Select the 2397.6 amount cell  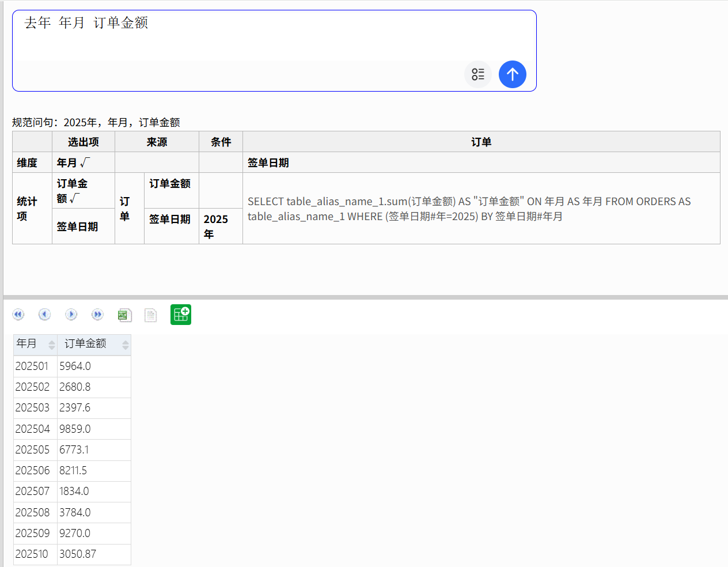[x=94, y=408]
